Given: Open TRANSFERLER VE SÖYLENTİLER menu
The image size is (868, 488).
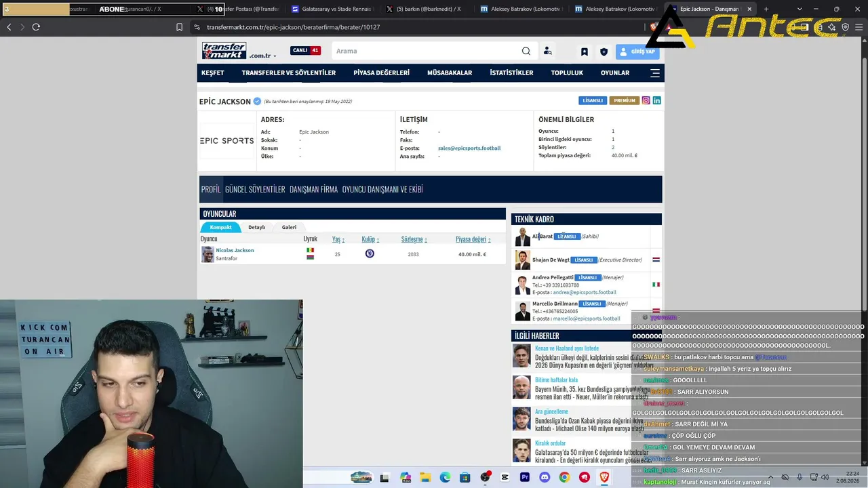Looking at the screenshot, I should coord(289,73).
